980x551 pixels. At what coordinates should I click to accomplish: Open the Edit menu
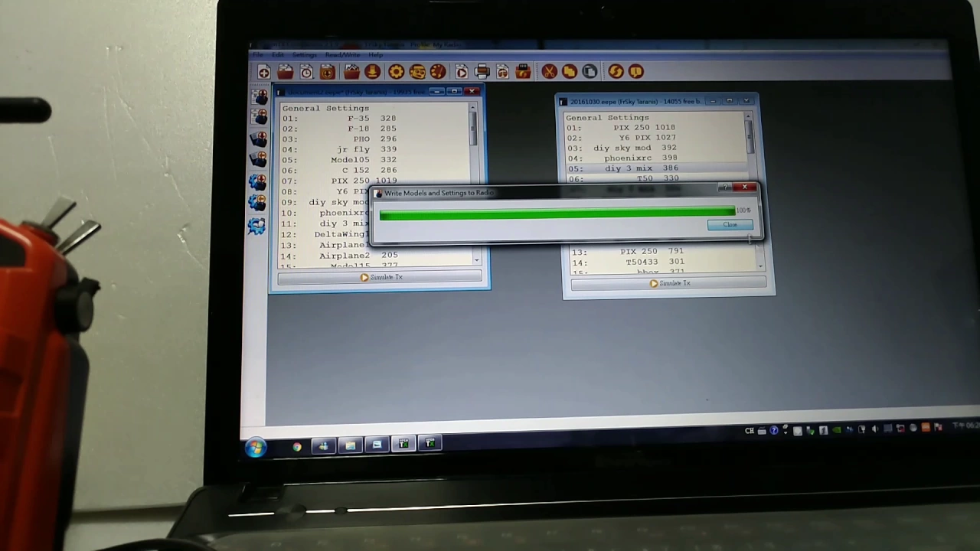tap(277, 55)
